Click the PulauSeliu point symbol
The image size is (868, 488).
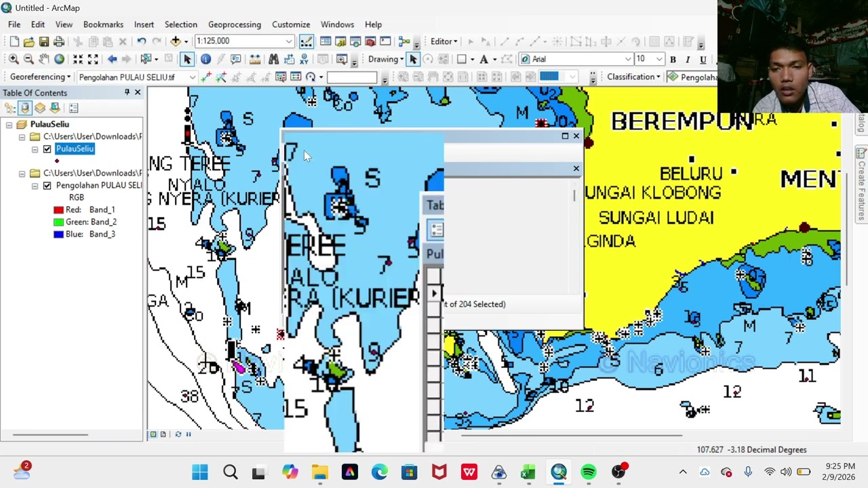pos(57,161)
